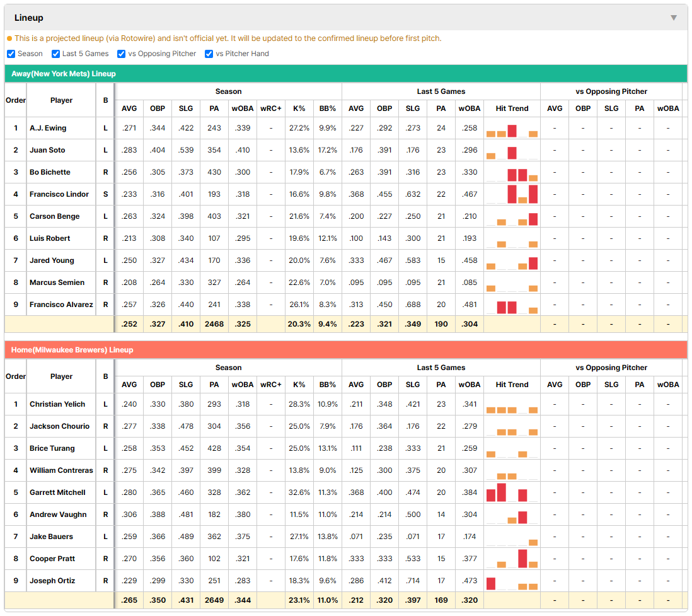Click Cooper Pratt's hit trend bars

point(512,559)
